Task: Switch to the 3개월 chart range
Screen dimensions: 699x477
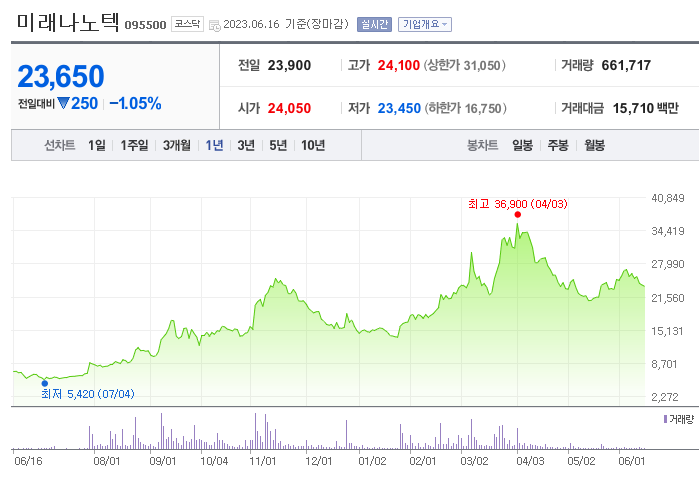Action: click(x=177, y=145)
